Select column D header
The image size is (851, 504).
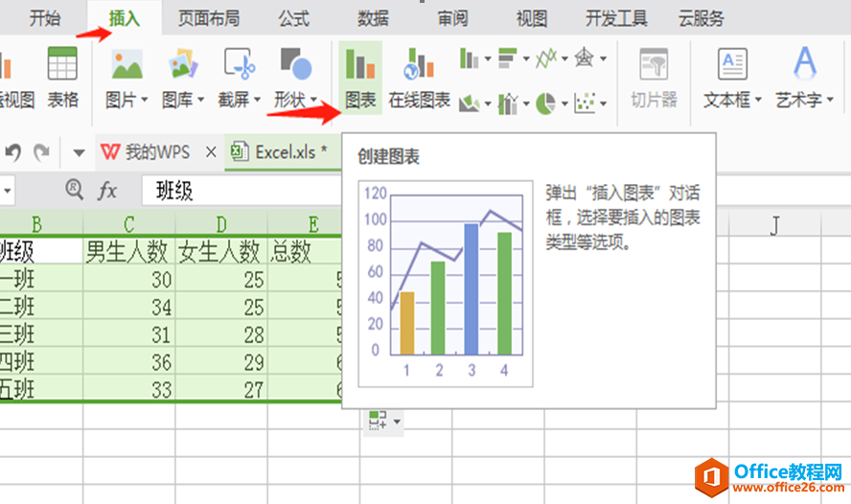point(221,223)
